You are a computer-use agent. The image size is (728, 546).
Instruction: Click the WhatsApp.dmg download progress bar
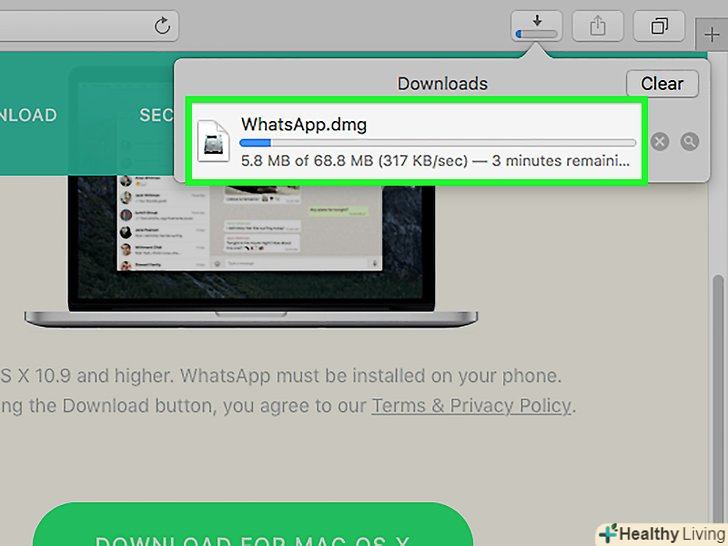point(438,143)
